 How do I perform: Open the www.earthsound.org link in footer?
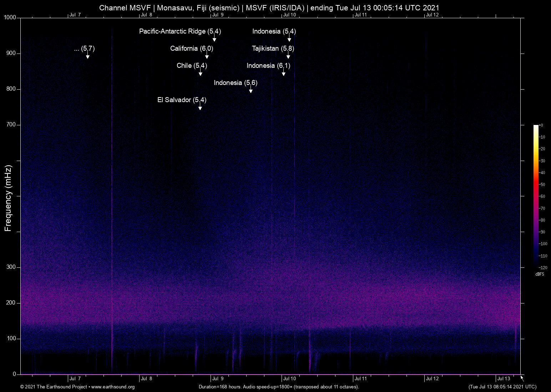click(x=113, y=387)
